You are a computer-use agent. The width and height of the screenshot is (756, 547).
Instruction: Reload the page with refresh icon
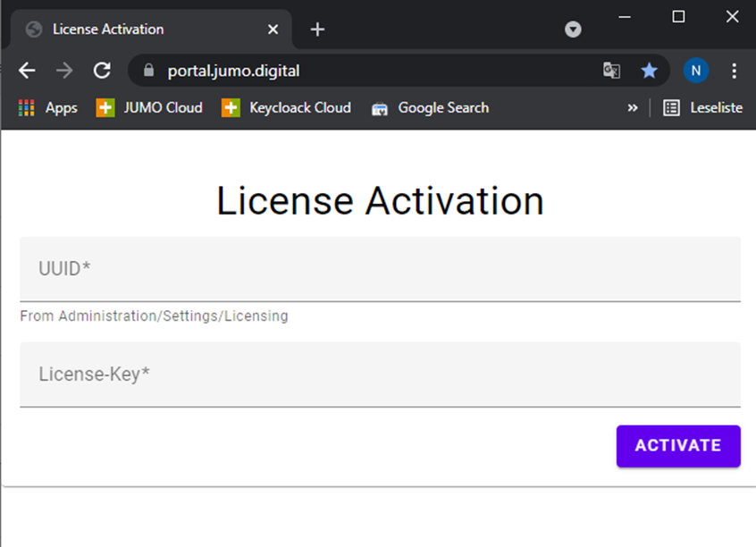pos(102,71)
